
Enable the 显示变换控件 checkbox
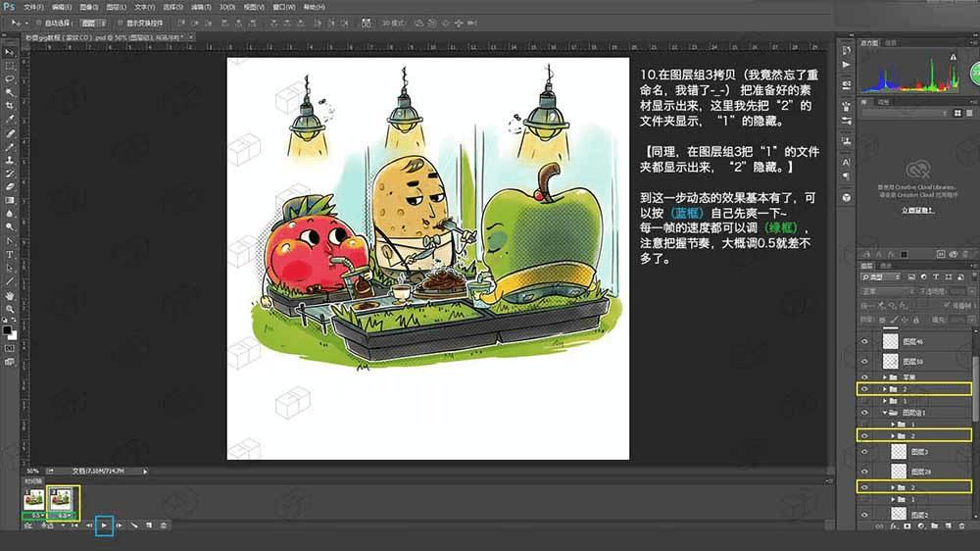coord(120,24)
